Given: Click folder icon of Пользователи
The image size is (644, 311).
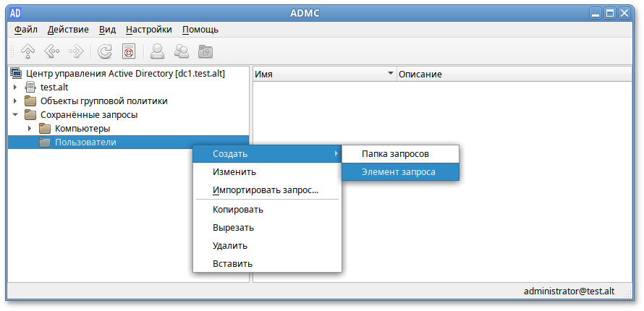Looking at the screenshot, I should (45, 142).
